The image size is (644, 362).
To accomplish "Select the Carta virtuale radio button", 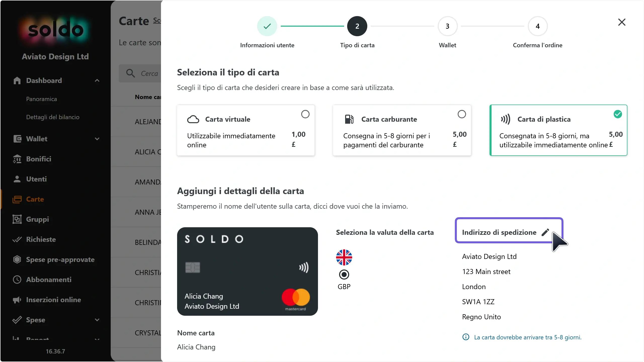I will [305, 114].
